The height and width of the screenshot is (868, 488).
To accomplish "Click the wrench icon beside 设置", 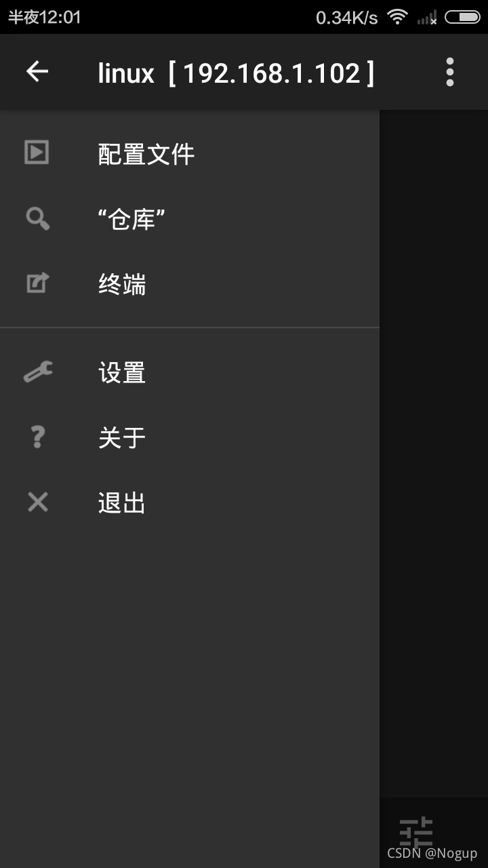I will click(x=38, y=372).
